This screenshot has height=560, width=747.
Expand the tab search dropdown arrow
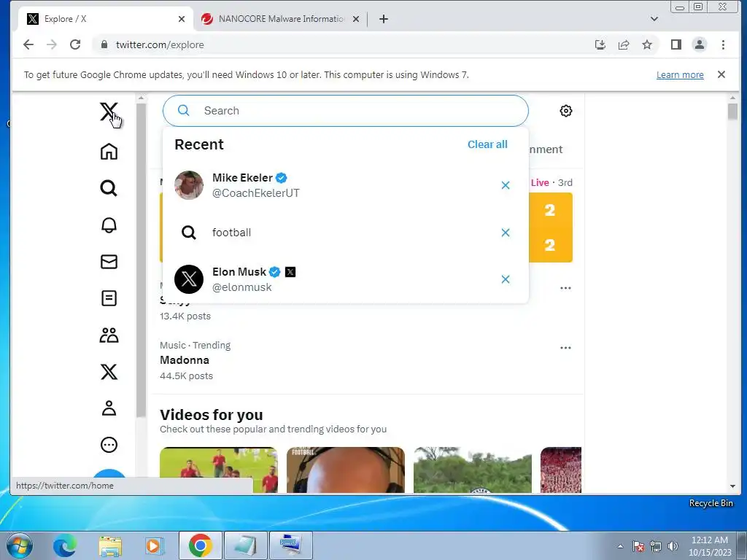[x=654, y=19]
